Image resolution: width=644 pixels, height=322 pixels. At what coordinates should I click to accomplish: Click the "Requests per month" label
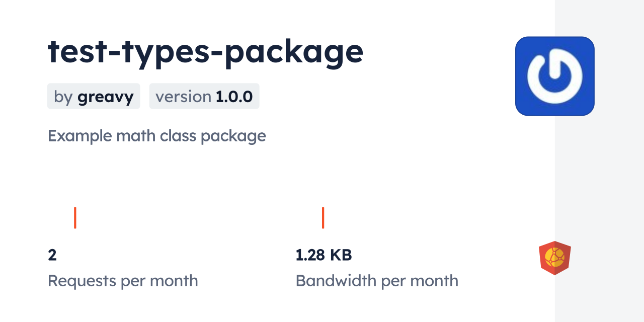[123, 281]
